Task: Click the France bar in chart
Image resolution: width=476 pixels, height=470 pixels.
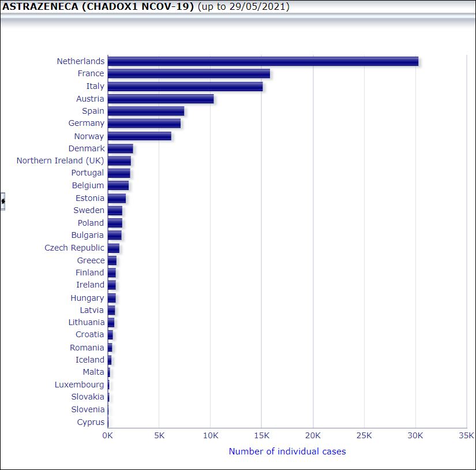Action: click(189, 73)
